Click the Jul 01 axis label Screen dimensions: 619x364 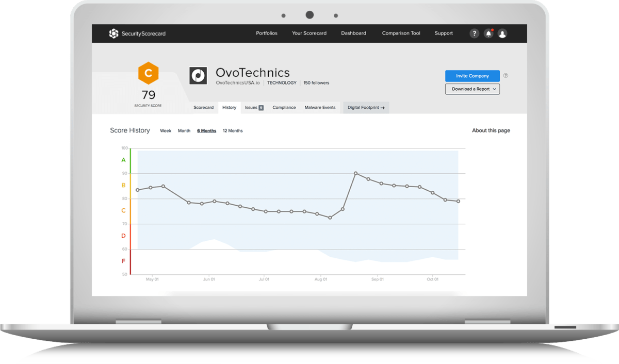coord(264,279)
